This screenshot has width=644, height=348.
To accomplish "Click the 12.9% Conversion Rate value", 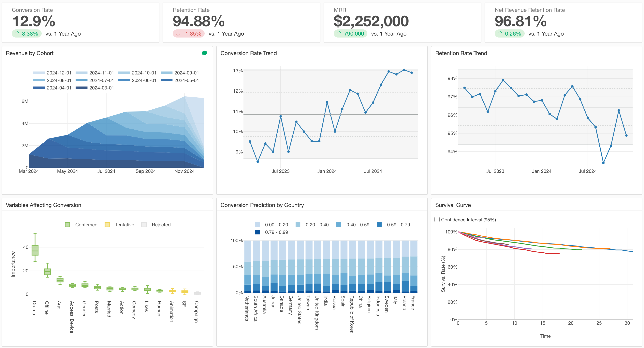I will [x=34, y=21].
